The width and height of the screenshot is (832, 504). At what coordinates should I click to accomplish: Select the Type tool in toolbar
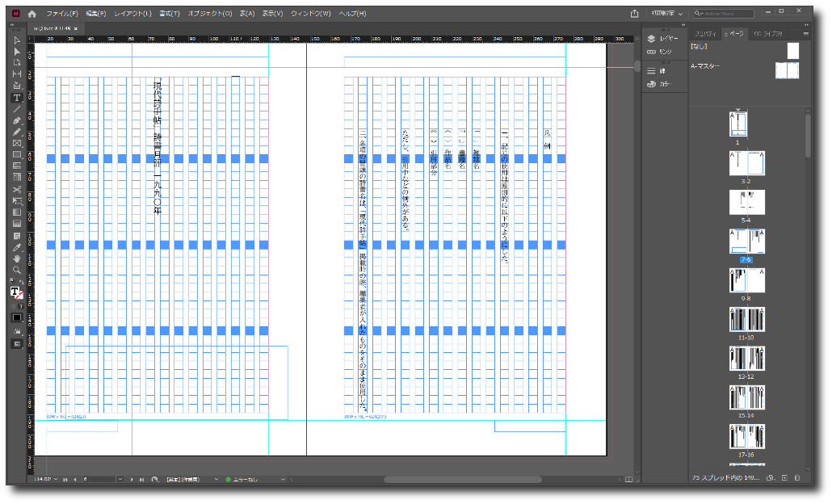click(17, 98)
